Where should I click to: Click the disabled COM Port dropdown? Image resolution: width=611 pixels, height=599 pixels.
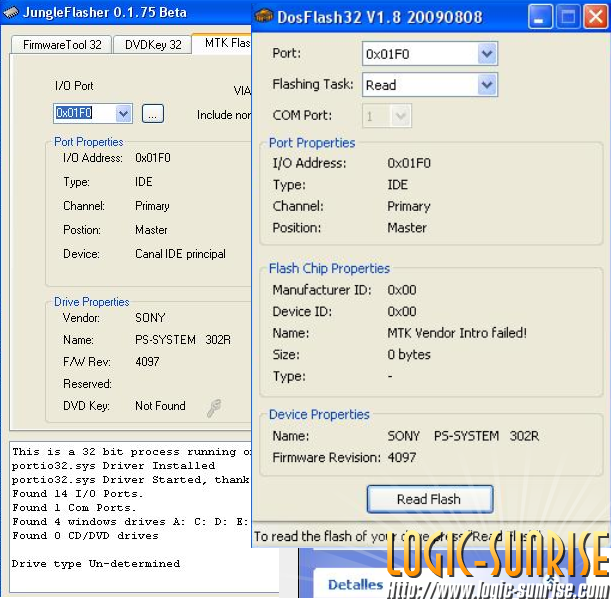[387, 115]
